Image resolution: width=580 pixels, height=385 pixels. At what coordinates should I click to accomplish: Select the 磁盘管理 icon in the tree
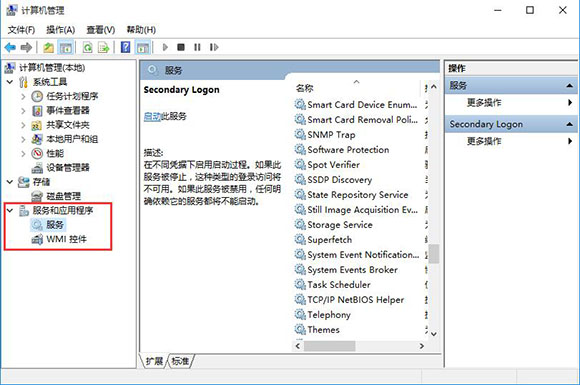(x=37, y=196)
